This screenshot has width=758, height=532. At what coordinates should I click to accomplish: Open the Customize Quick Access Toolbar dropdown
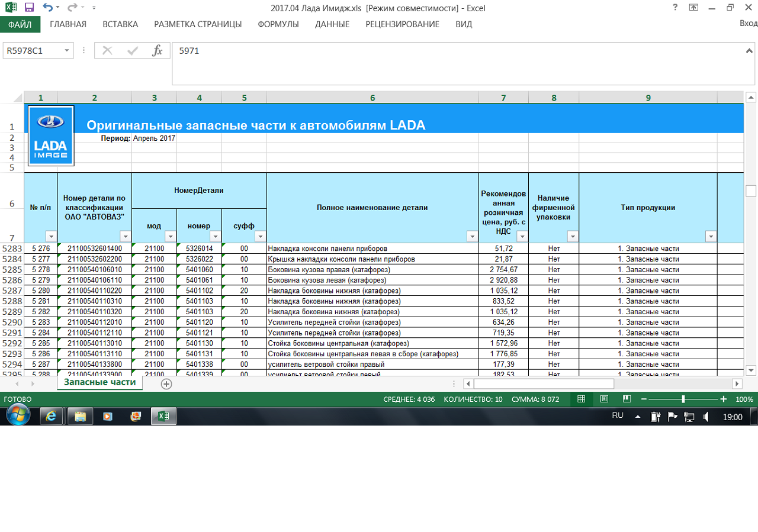(x=95, y=8)
